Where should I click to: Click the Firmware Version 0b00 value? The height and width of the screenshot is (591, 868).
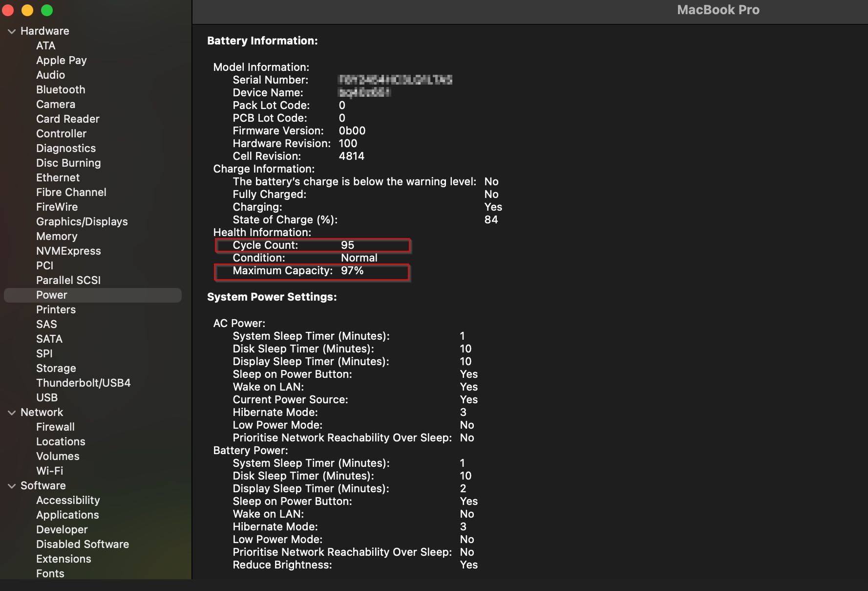click(352, 131)
